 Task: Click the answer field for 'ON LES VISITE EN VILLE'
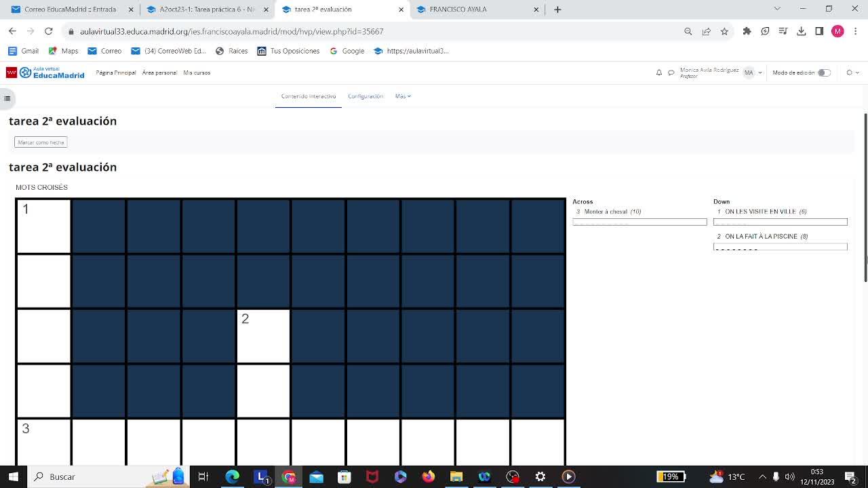point(781,222)
